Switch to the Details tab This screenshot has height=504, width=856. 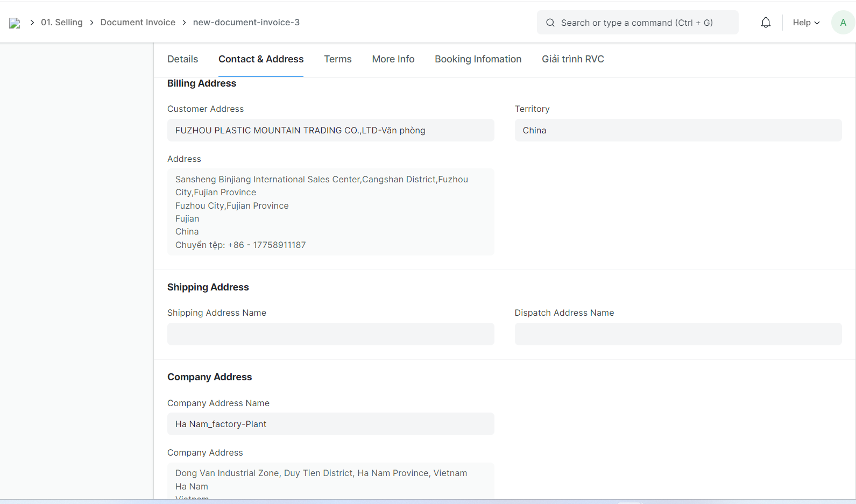click(182, 59)
